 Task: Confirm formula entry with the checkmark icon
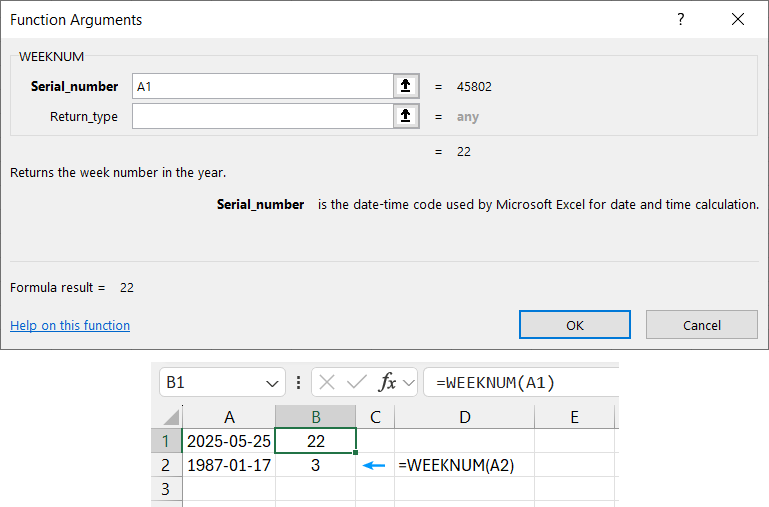pyautogui.click(x=357, y=382)
